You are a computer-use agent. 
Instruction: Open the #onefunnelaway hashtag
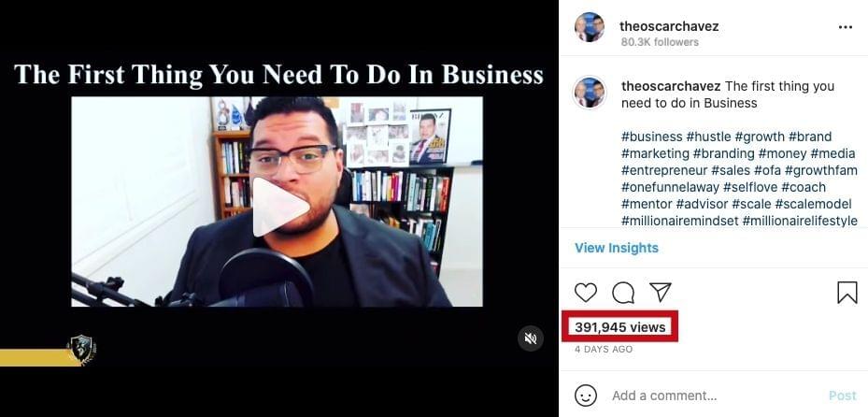tap(670, 187)
